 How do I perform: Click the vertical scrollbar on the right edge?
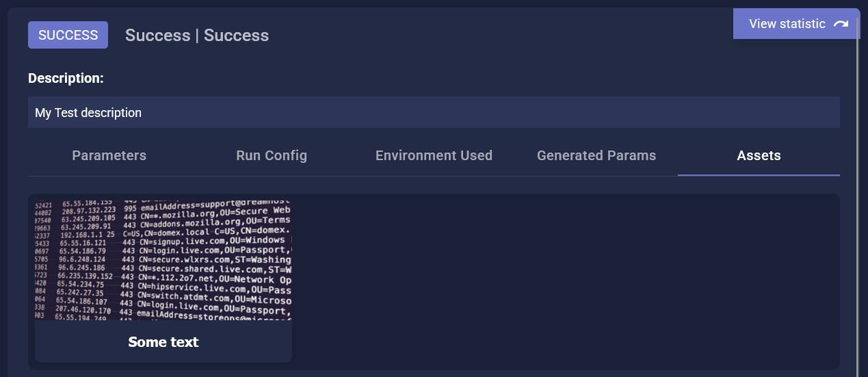pyautogui.click(x=856, y=198)
